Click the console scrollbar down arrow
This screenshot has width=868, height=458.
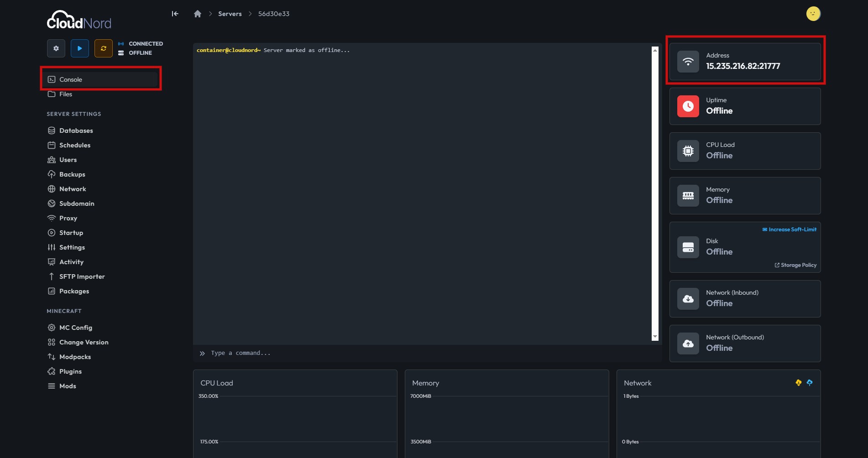coord(655,337)
